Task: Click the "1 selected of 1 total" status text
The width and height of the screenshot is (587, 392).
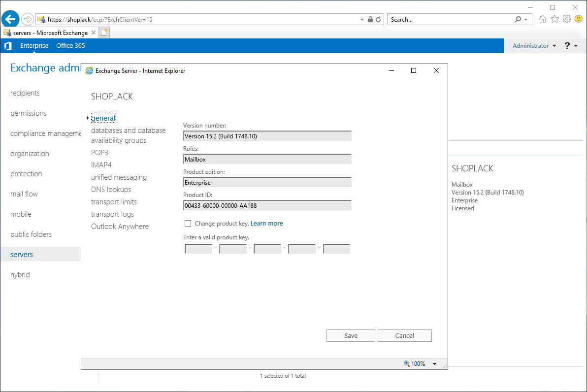Action: [283, 376]
